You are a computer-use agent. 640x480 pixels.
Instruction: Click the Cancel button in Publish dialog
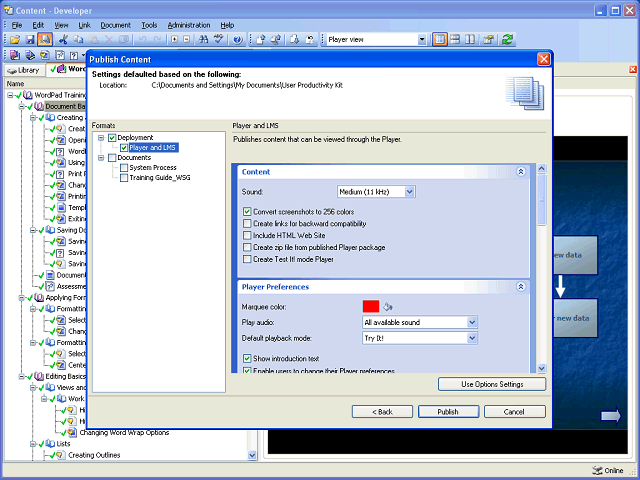point(514,412)
